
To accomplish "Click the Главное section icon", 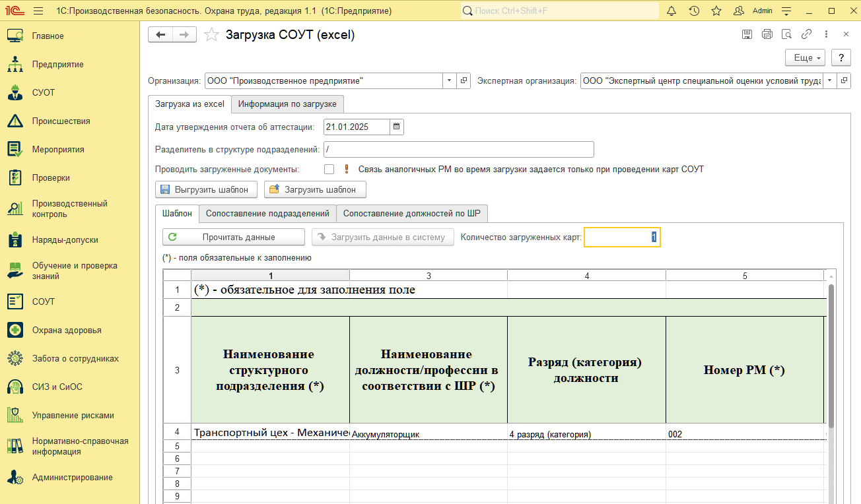I will pos(15,36).
